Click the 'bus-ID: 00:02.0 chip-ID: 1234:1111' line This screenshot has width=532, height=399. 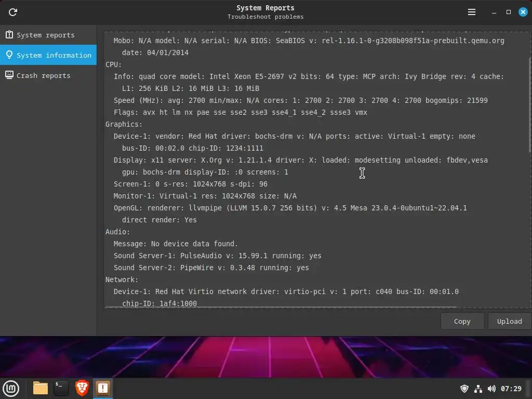coord(193,148)
